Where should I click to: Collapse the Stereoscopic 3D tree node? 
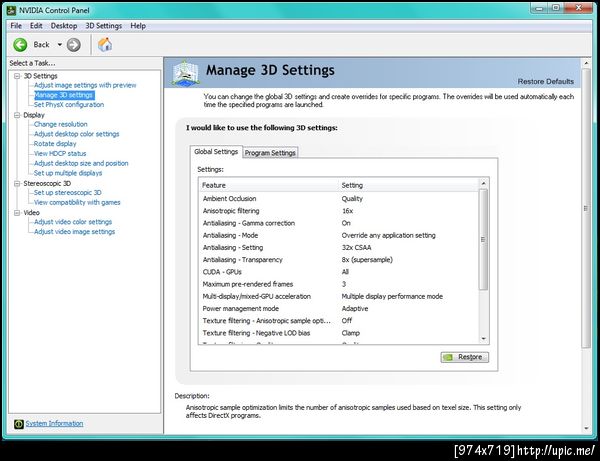[17, 183]
